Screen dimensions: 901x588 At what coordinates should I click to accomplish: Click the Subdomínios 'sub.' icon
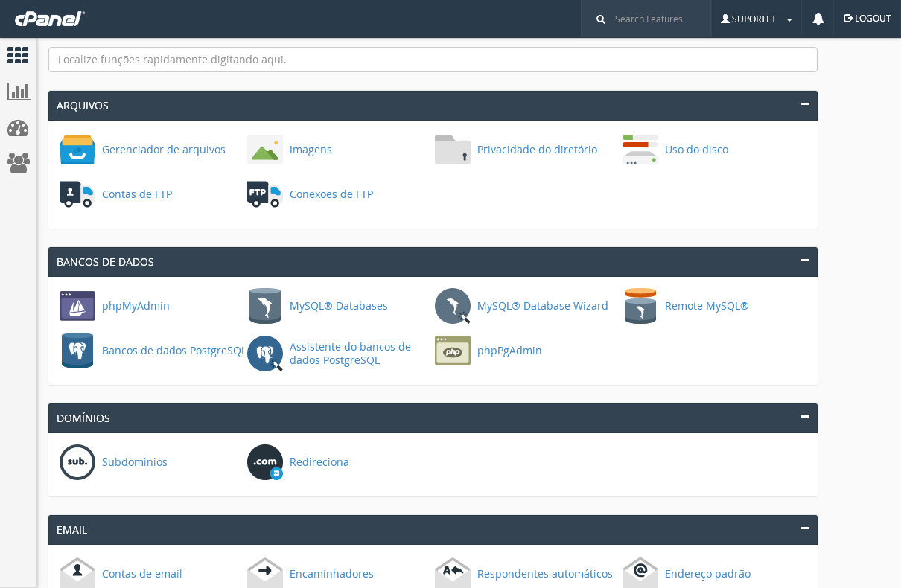click(77, 462)
